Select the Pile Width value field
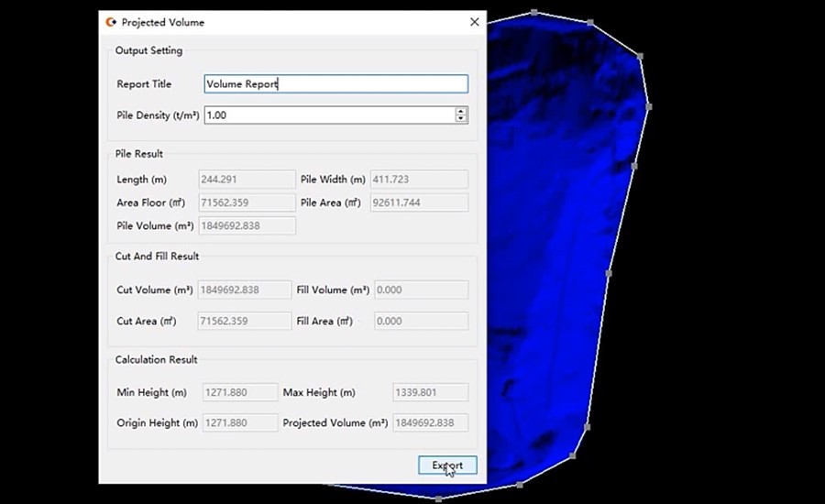 point(419,180)
